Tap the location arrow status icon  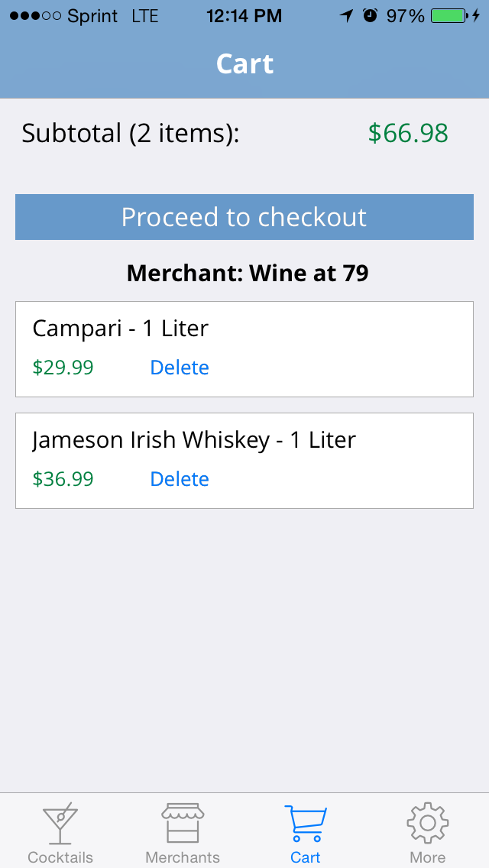pos(347,16)
